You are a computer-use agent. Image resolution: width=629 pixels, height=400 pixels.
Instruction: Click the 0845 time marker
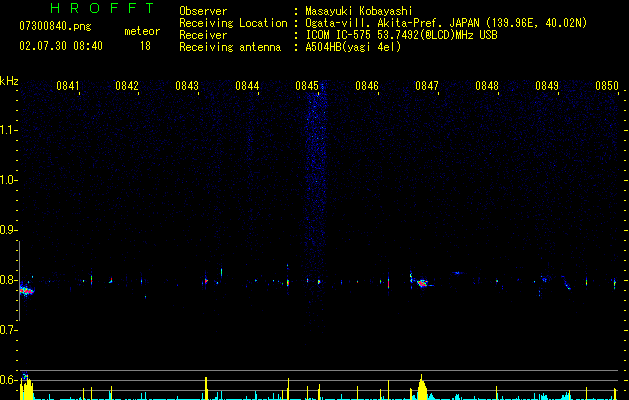coord(307,86)
